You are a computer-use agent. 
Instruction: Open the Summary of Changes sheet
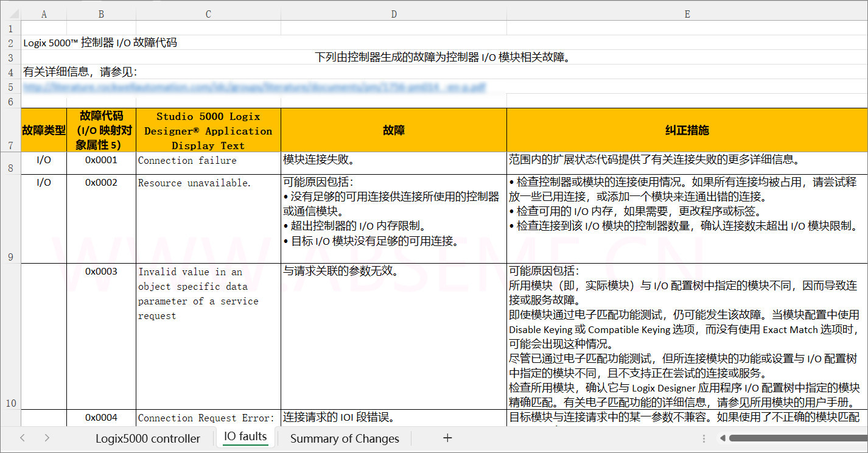(x=345, y=438)
